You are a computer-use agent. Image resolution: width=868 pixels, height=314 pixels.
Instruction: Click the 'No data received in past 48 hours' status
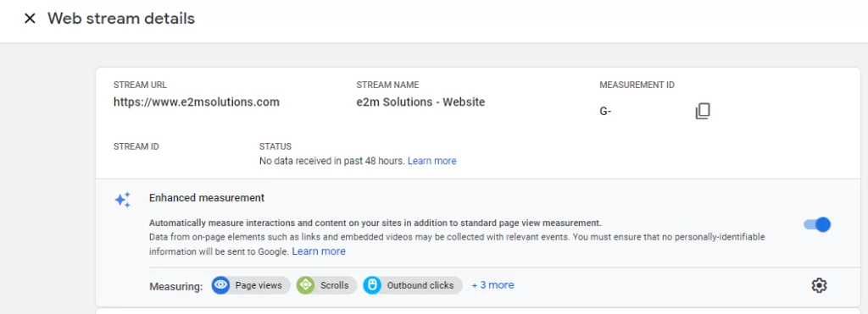coord(331,161)
